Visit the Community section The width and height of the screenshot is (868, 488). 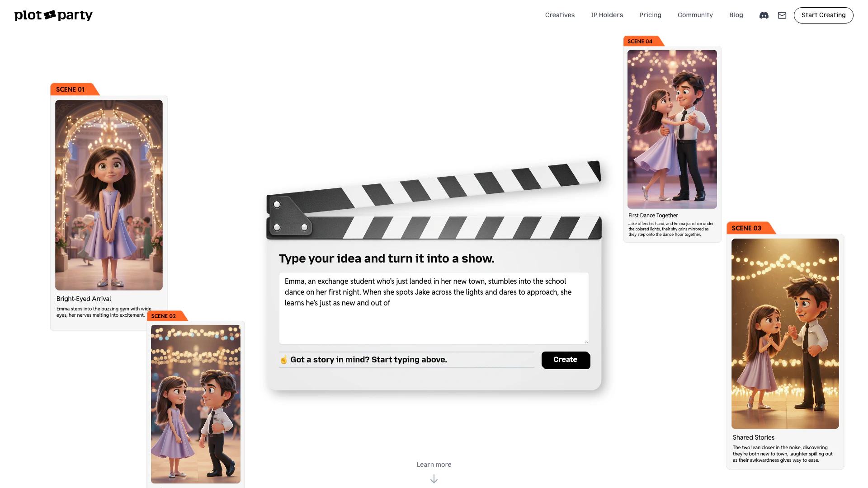point(695,15)
